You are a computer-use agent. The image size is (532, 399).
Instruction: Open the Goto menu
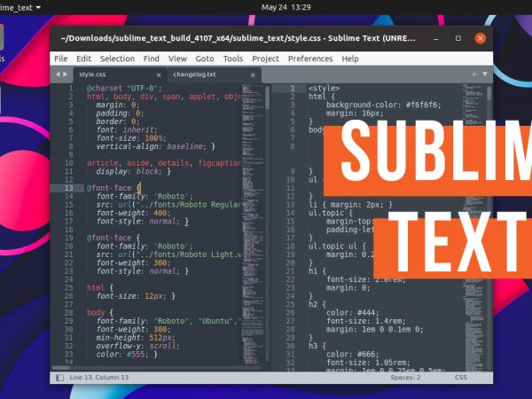(x=205, y=59)
